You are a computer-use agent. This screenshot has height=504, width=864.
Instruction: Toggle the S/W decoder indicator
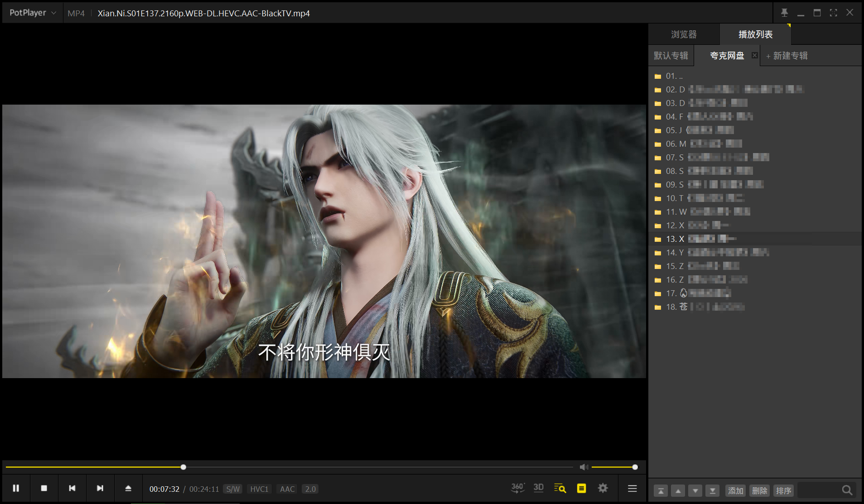pyautogui.click(x=233, y=489)
